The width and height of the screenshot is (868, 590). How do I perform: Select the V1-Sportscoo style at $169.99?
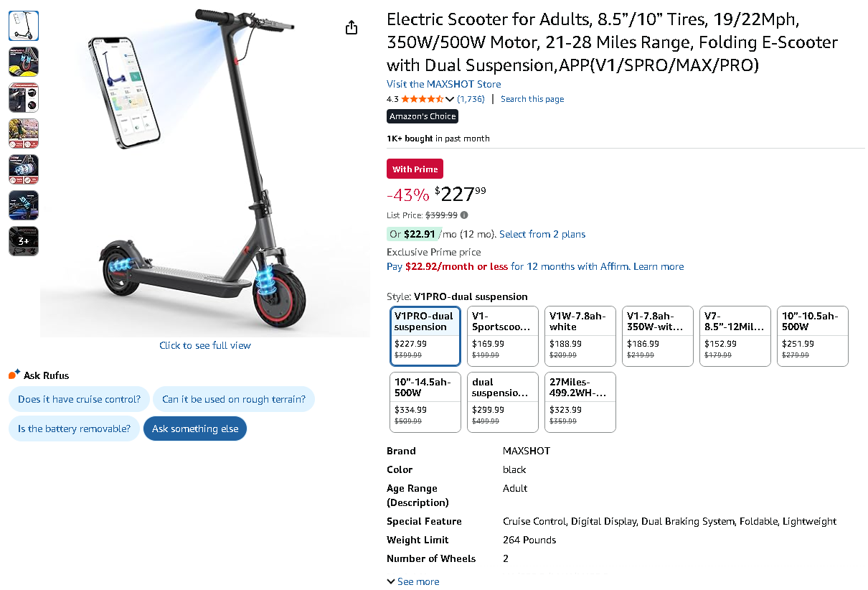click(x=502, y=336)
